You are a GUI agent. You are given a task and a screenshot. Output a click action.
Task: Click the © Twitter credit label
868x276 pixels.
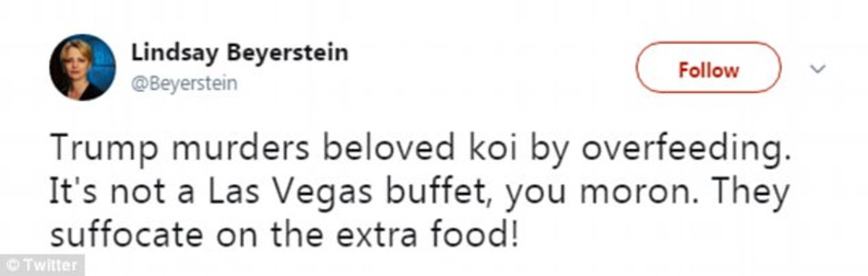click(41, 265)
